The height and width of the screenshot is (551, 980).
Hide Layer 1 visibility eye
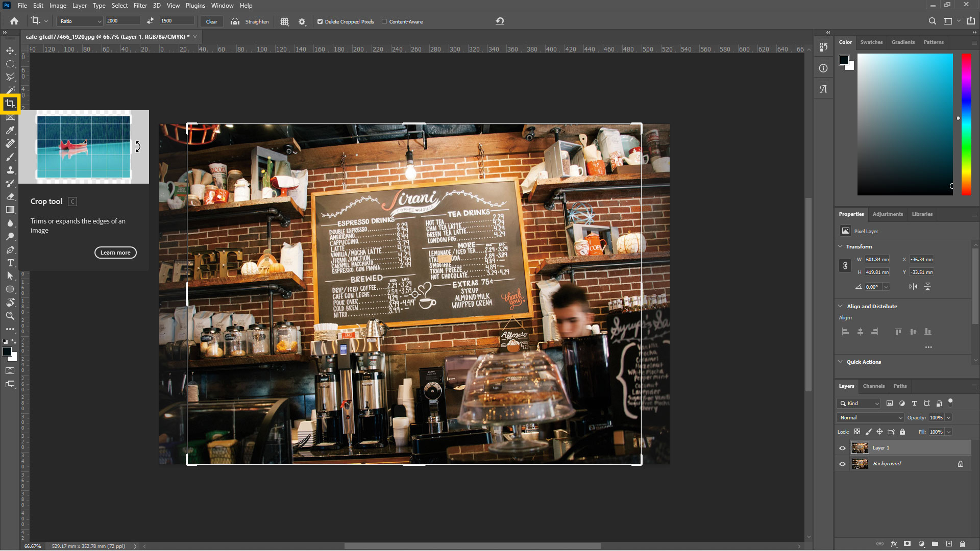tap(842, 448)
